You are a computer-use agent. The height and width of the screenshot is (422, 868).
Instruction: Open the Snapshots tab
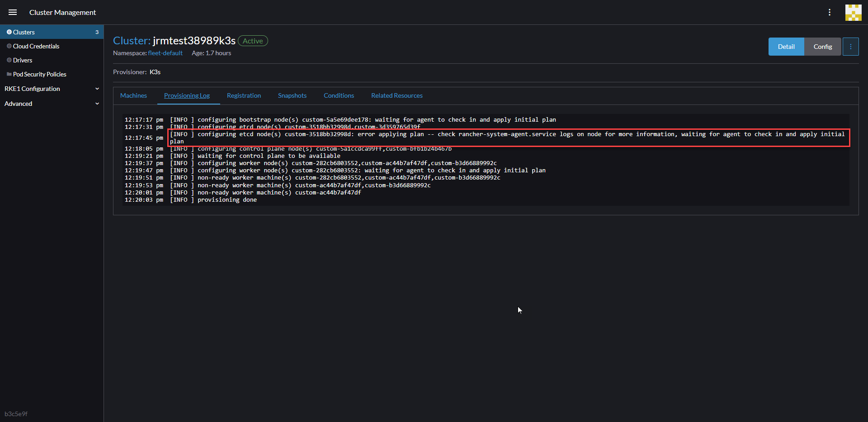pos(292,95)
